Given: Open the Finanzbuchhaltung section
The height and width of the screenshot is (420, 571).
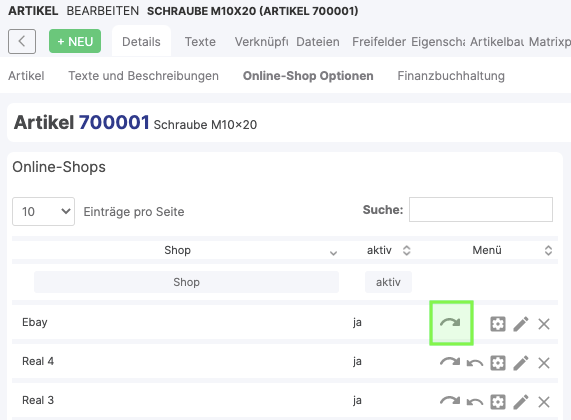Looking at the screenshot, I should coord(451,76).
